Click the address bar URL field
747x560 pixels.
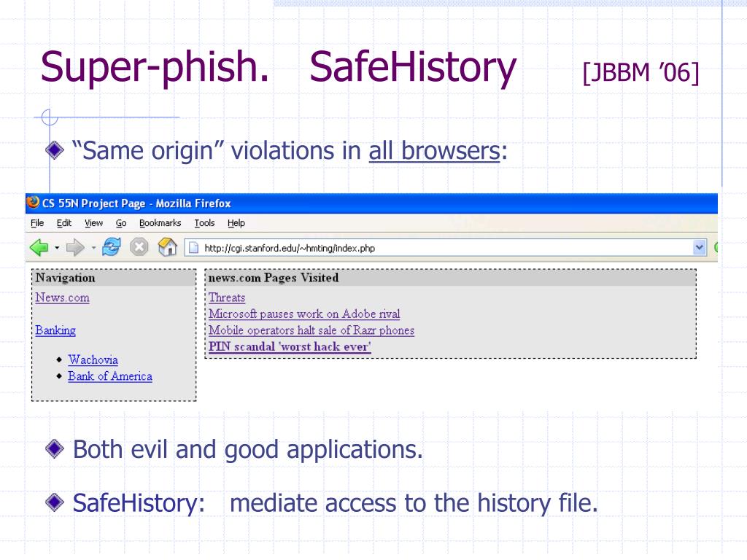click(x=446, y=248)
